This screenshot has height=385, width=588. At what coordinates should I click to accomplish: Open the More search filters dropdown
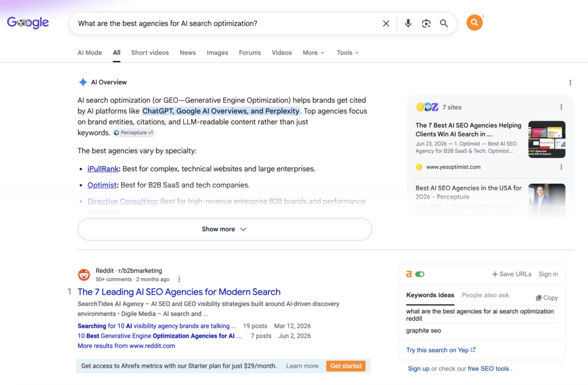(314, 53)
